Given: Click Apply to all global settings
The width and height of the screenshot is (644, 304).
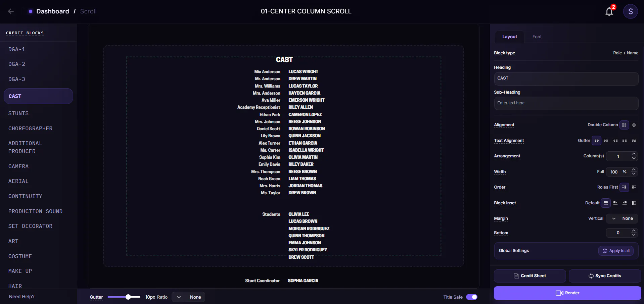Looking at the screenshot, I should 616,251.
